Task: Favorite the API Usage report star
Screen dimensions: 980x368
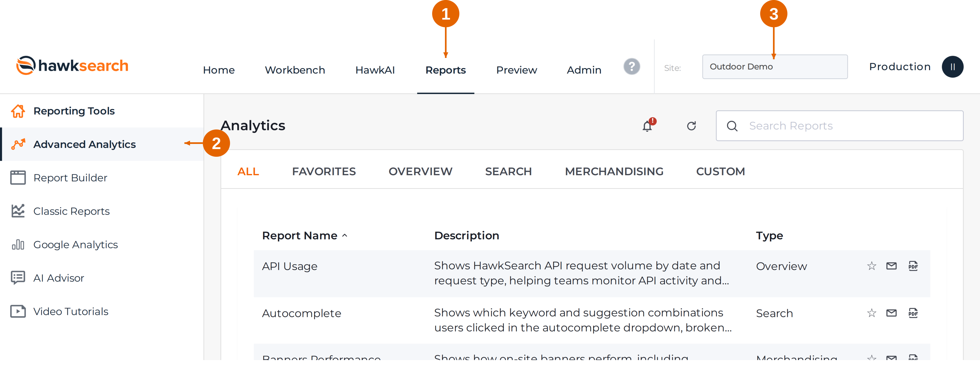Action: (872, 266)
